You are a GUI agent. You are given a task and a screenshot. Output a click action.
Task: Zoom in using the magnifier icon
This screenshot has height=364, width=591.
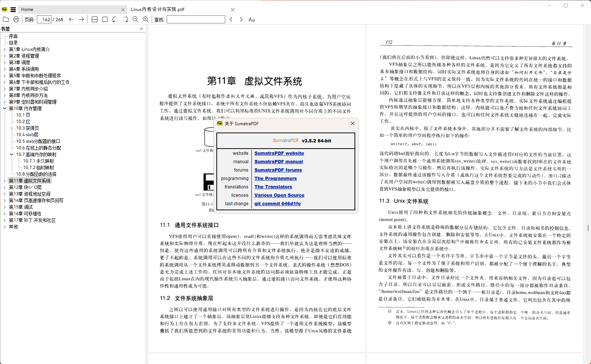[x=145, y=19]
